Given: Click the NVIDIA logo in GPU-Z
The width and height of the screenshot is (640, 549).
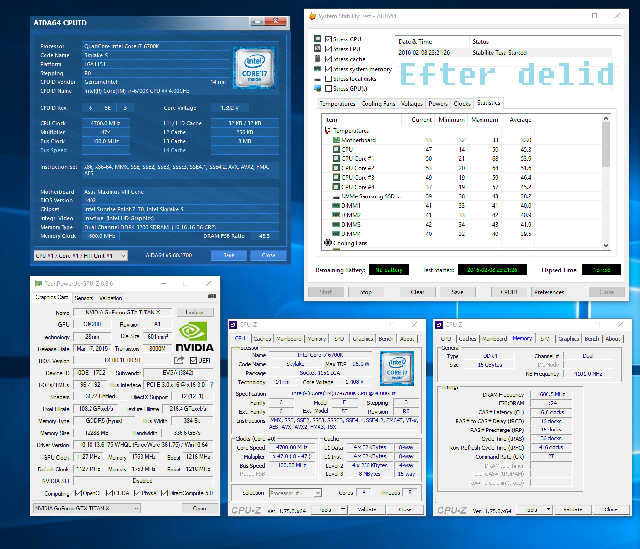Looking at the screenshot, I should tap(194, 337).
